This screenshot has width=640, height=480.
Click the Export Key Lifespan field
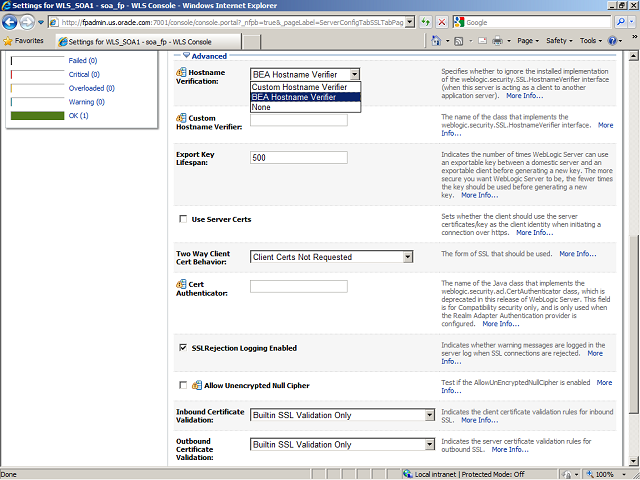298,158
